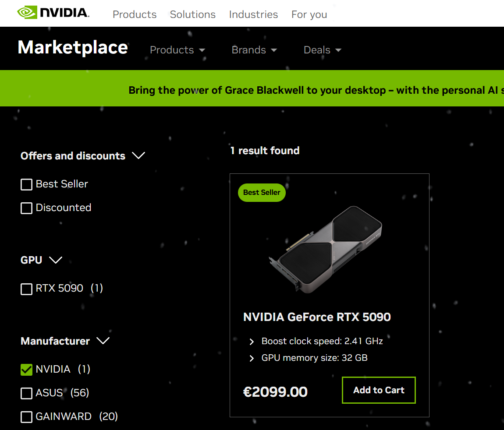The height and width of the screenshot is (430, 504).
Task: Enable the Discounted filter
Action: point(26,208)
